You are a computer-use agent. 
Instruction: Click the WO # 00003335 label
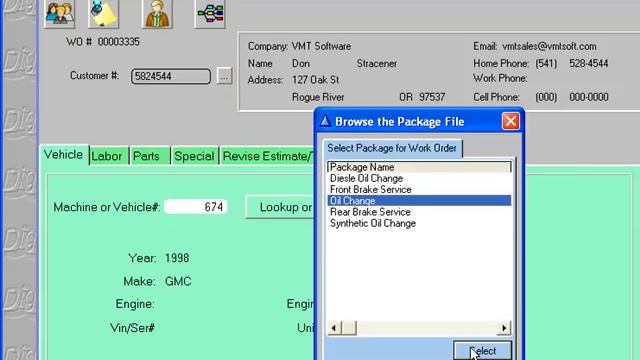pyautogui.click(x=103, y=42)
